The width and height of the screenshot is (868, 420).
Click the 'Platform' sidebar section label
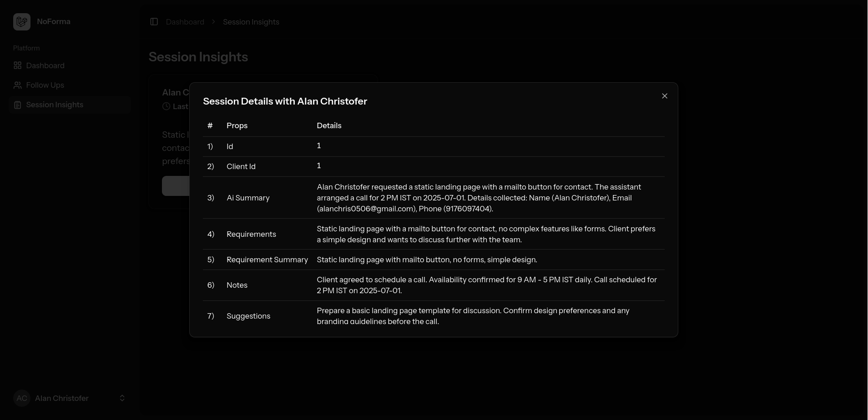[26, 48]
